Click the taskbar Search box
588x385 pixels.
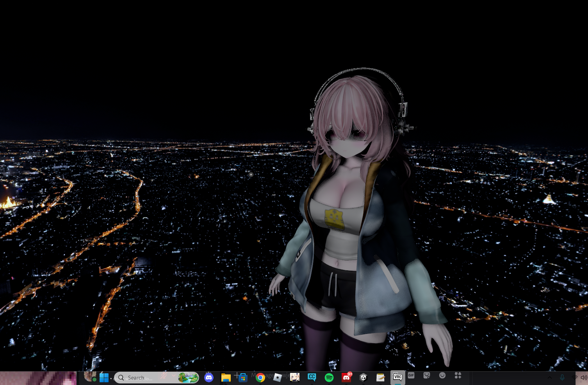click(x=157, y=378)
